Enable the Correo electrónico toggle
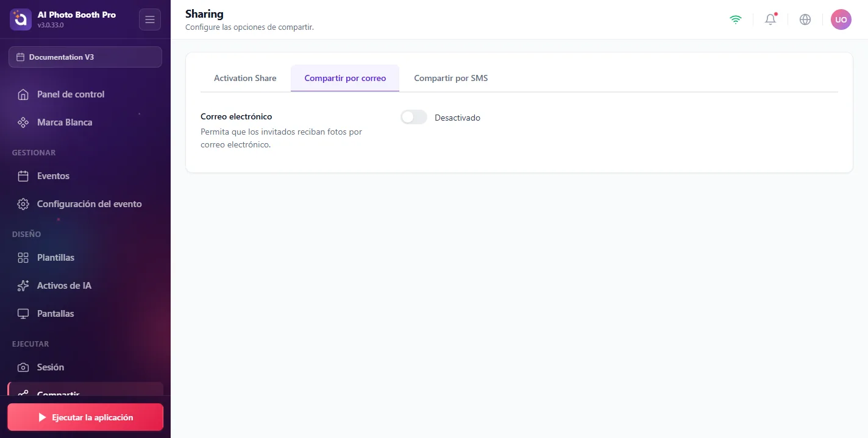Viewport: 868px width, 438px height. (414, 117)
